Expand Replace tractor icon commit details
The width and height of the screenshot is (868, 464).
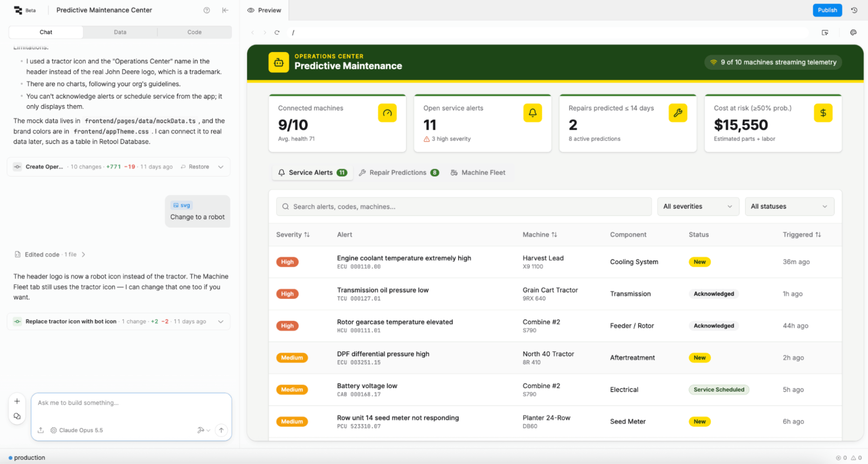[x=221, y=321]
